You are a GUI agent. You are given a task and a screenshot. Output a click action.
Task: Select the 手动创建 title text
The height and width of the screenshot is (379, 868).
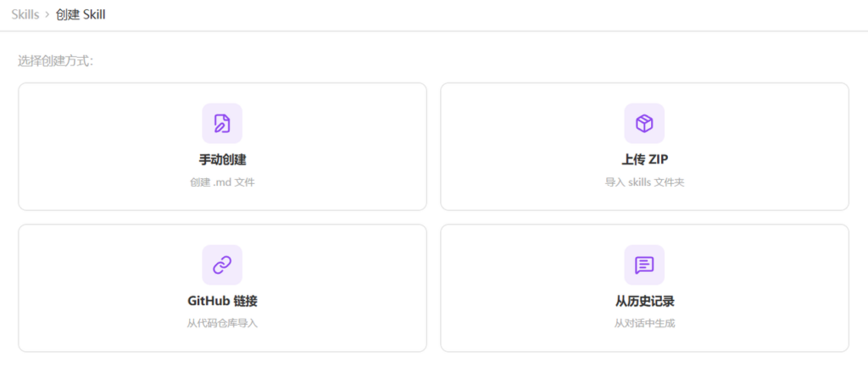pos(222,159)
